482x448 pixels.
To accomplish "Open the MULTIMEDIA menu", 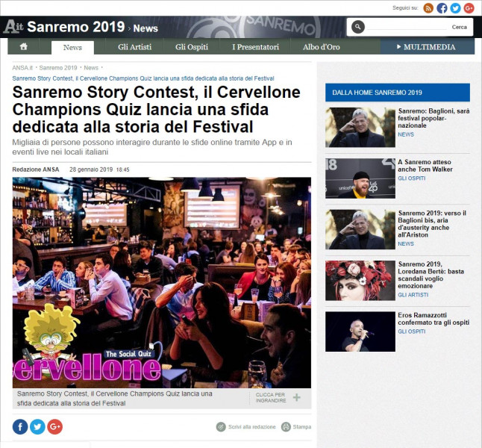I will point(428,47).
